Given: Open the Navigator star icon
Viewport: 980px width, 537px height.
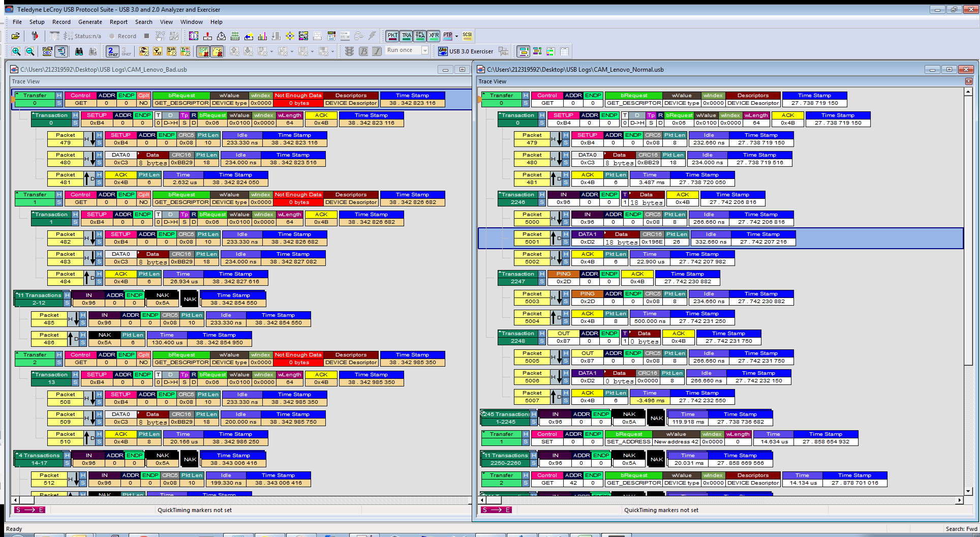Looking at the screenshot, I should (x=290, y=36).
